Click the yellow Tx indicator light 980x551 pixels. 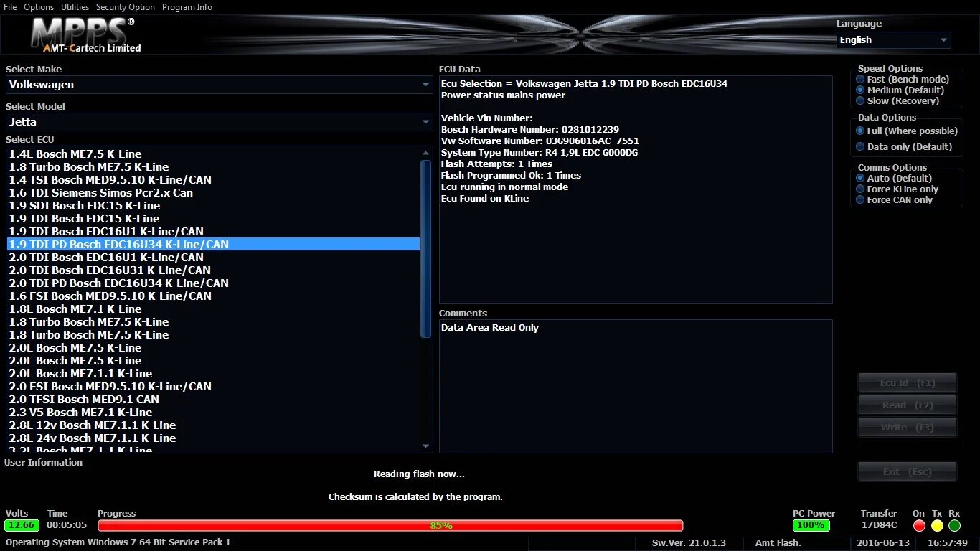pos(937,526)
